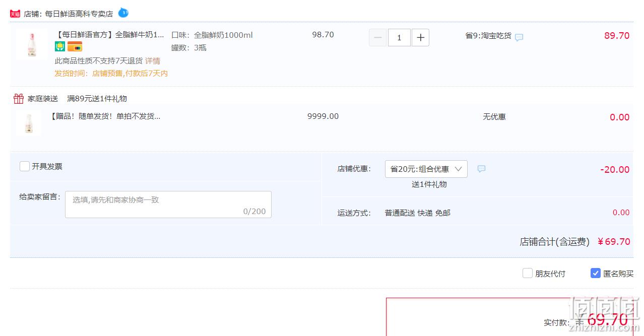The image size is (644, 336).
Task: Select the text 口味: 全脂鲜奶1000ml
Action: tap(212, 35)
